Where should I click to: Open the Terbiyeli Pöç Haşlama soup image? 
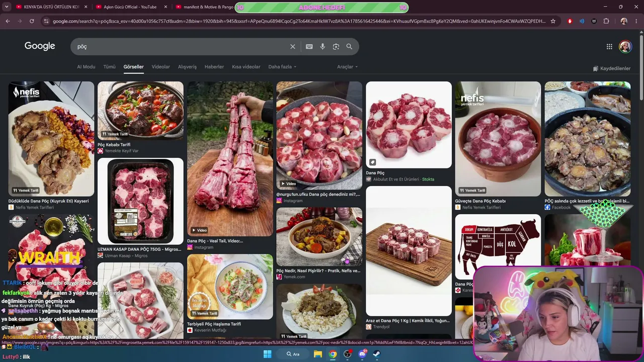click(230, 287)
